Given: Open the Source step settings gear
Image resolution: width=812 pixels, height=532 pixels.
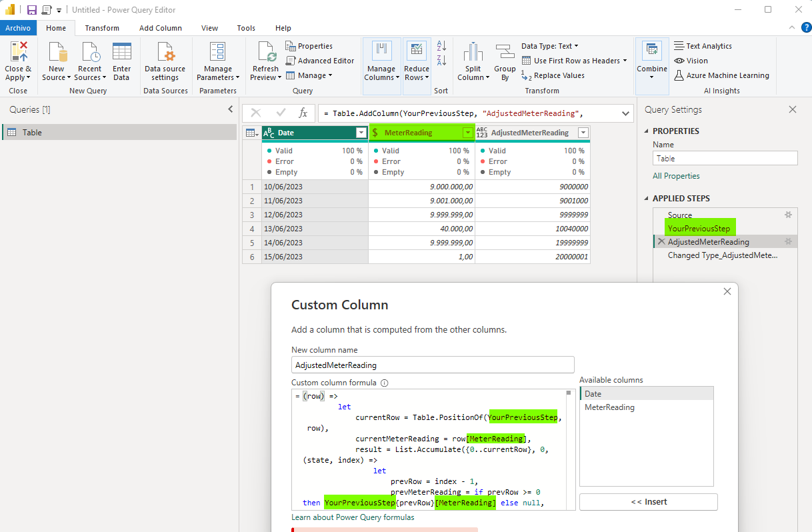Looking at the screenshot, I should click(x=788, y=215).
